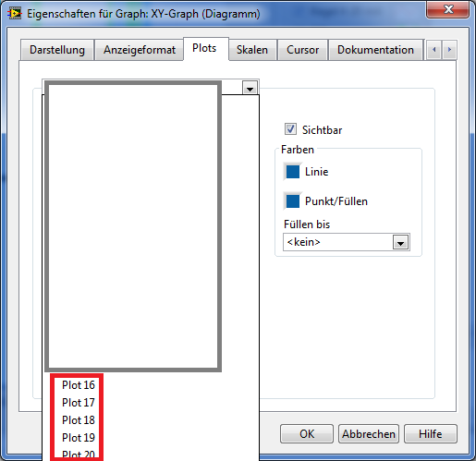The image size is (476, 461).
Task: Confirm with the OK button
Action: coord(307,434)
